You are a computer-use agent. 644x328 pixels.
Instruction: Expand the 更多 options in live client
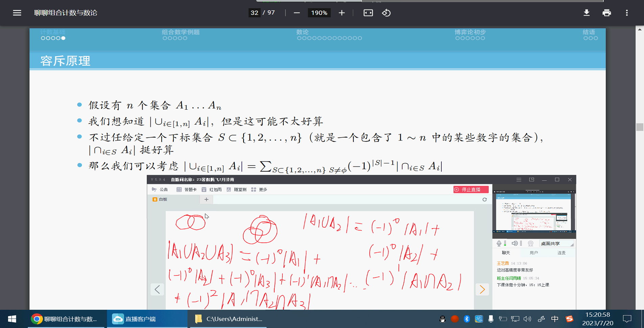(x=259, y=190)
